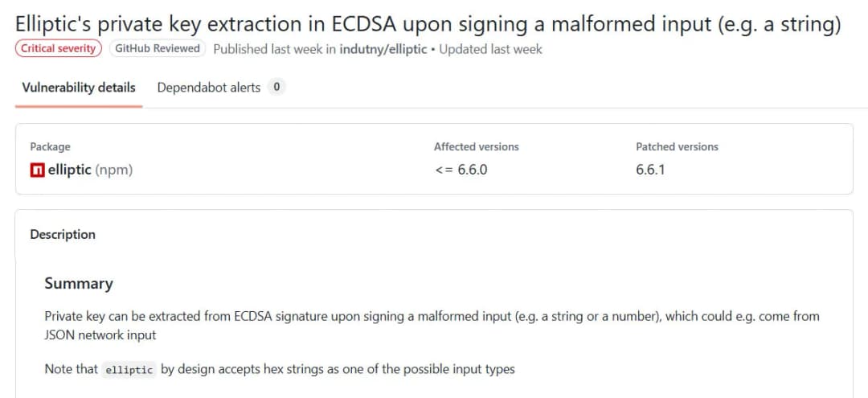868x398 pixels.
Task: Click the Dependabot alerts count badge
Action: pos(276,88)
